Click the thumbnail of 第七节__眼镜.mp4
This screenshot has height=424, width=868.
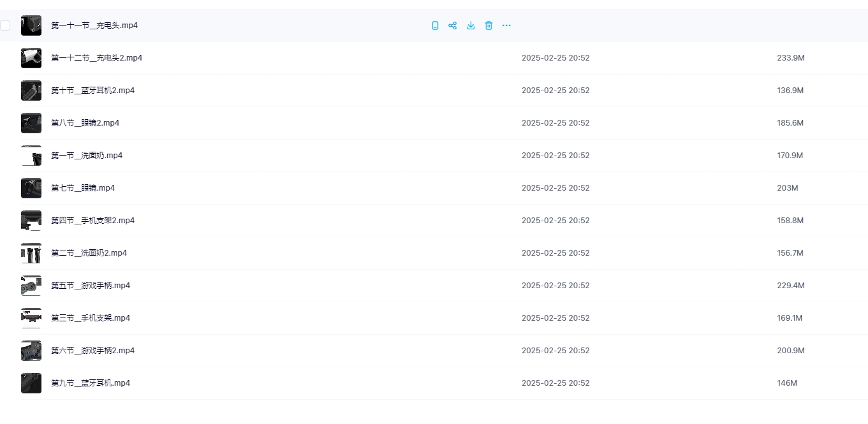click(x=31, y=188)
